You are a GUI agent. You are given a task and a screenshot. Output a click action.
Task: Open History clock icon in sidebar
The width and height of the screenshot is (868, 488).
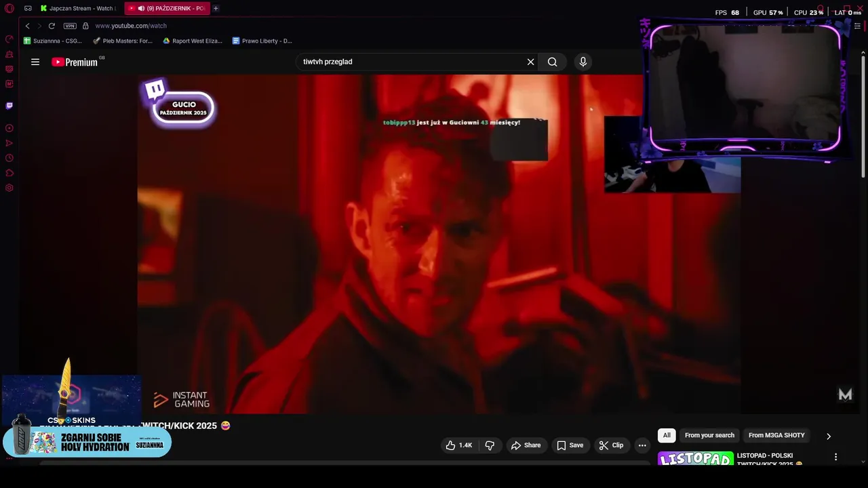click(9, 158)
